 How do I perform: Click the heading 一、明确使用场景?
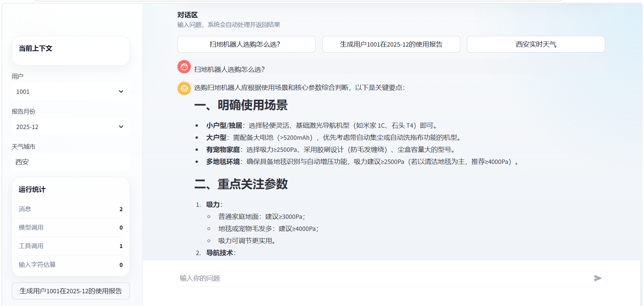[x=241, y=105]
